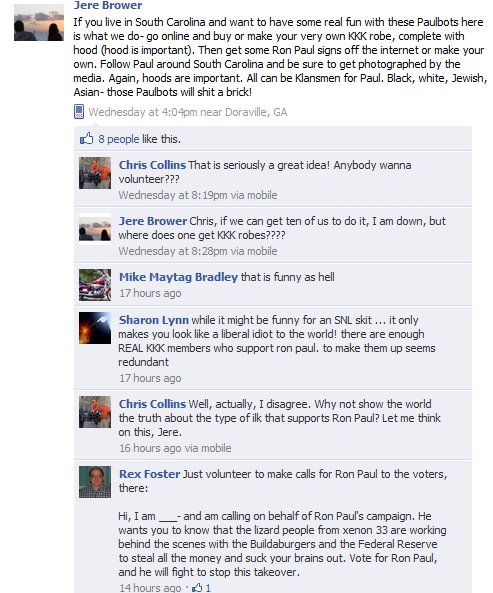Open Jere Brower name link in KKK robes comment
The image size is (493, 593).
pos(153,221)
